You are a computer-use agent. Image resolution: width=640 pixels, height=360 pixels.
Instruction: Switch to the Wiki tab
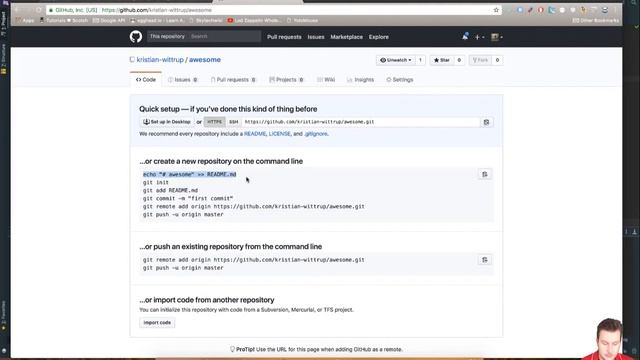click(326, 80)
